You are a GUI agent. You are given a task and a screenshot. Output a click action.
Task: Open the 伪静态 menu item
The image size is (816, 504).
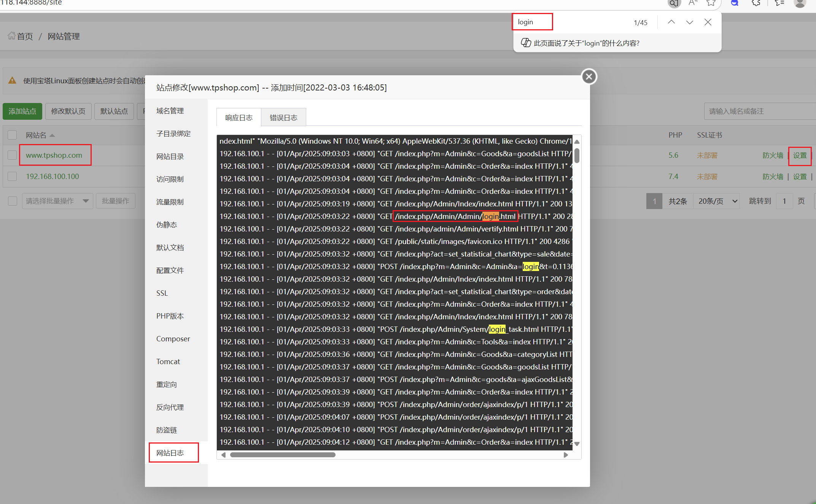coord(167,225)
